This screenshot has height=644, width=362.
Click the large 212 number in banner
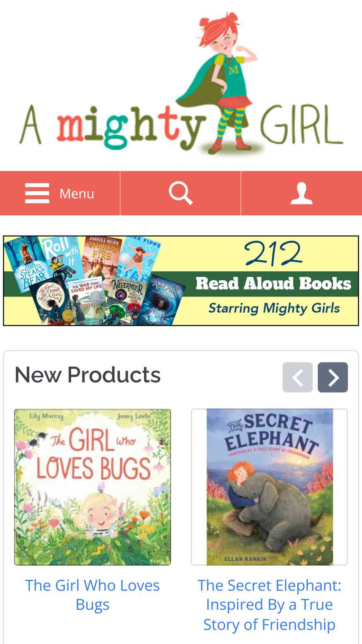[273, 253]
